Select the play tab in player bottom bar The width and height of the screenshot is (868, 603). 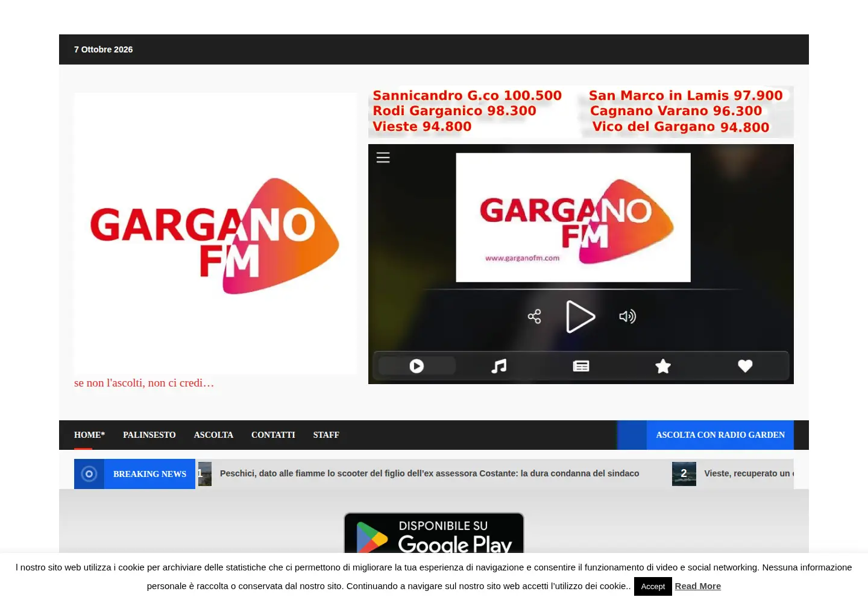(x=417, y=366)
